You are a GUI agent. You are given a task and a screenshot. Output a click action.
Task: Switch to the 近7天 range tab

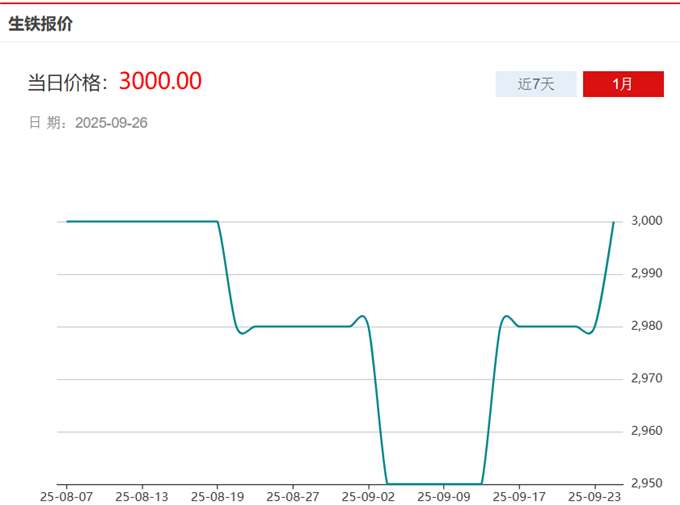pos(535,84)
